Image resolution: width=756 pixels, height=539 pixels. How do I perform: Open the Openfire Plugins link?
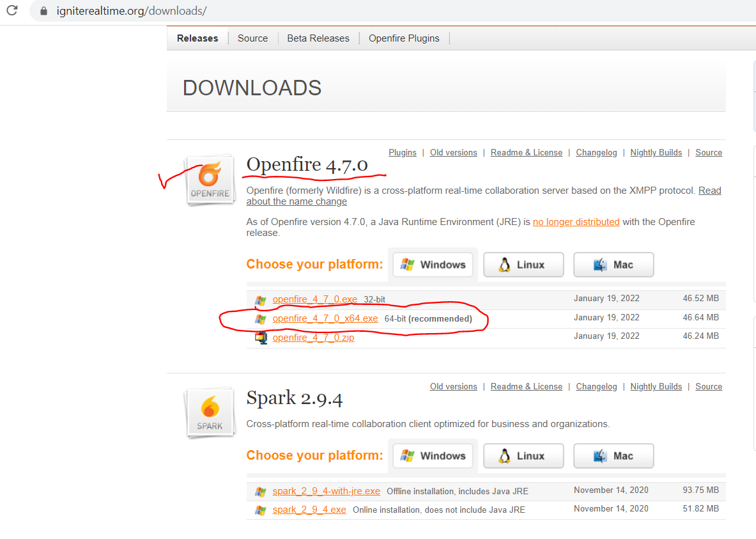(403, 152)
